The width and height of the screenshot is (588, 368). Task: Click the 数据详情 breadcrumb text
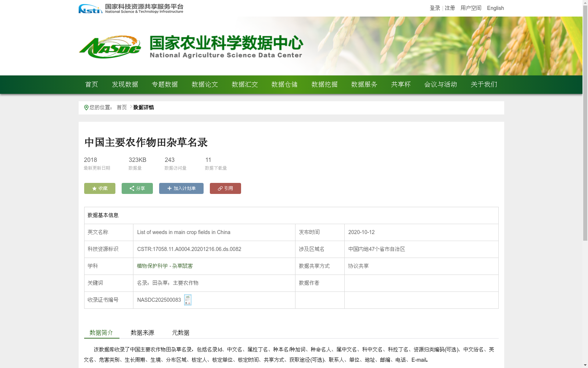click(x=144, y=107)
